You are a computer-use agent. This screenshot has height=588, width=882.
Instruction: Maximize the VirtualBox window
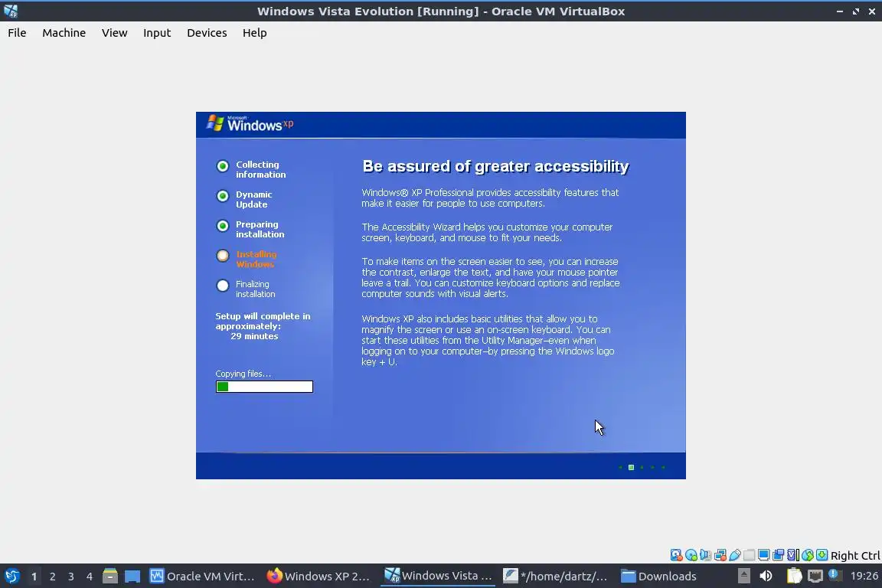(x=856, y=11)
